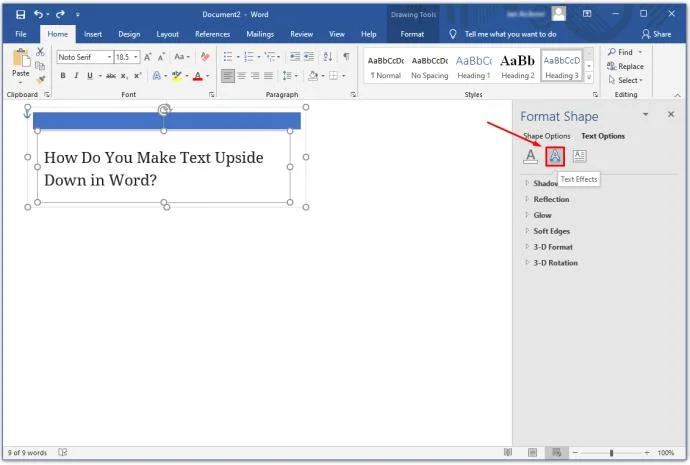Toggle bold formatting
Viewport: 690px width, 465px height.
pos(63,76)
